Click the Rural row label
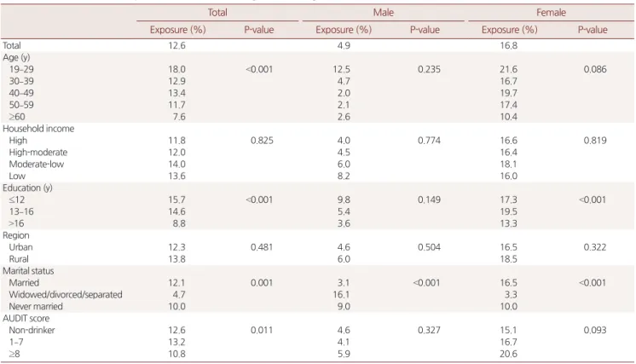 pos(19,258)
